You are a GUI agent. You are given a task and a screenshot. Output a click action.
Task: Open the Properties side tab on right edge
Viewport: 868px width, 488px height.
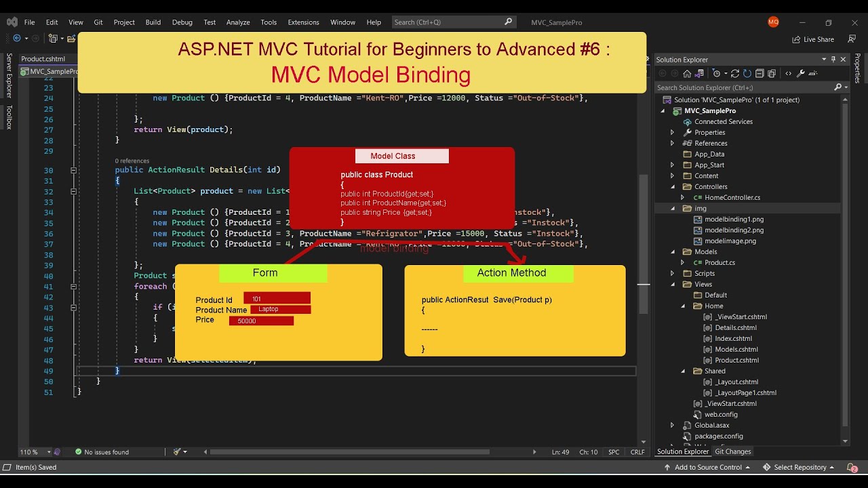pyautogui.click(x=857, y=68)
